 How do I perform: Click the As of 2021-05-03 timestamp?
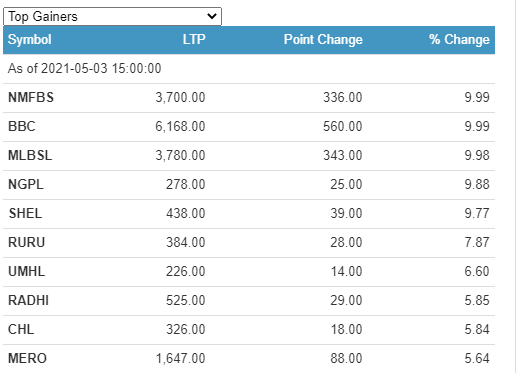pyautogui.click(x=84, y=69)
